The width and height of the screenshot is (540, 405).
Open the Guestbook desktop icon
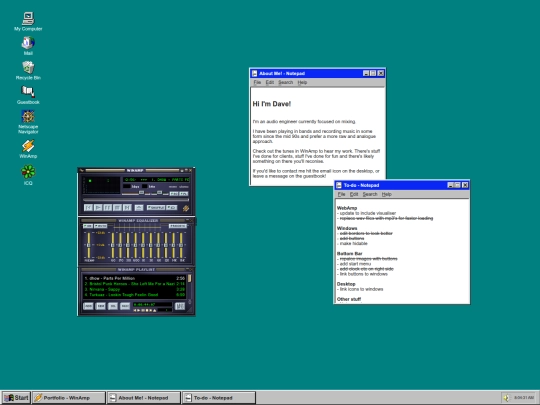click(x=28, y=95)
